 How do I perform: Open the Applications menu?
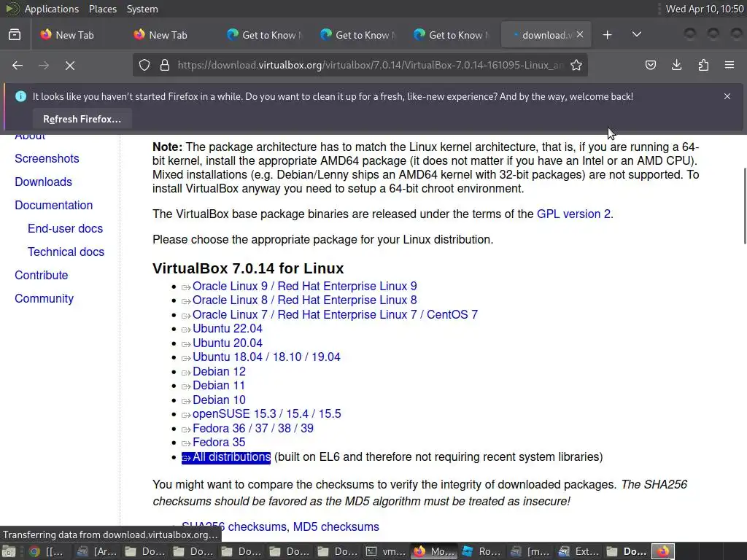(x=52, y=9)
